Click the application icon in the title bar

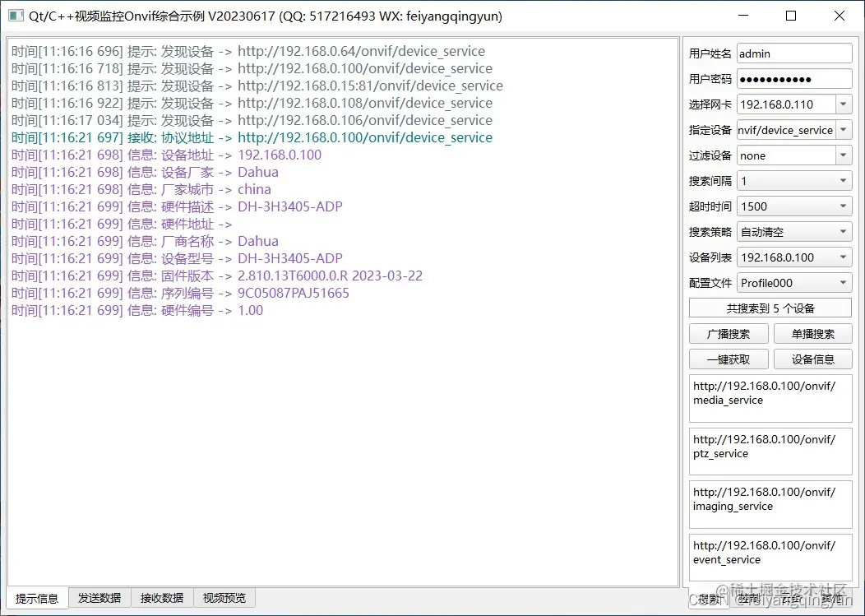[16, 16]
